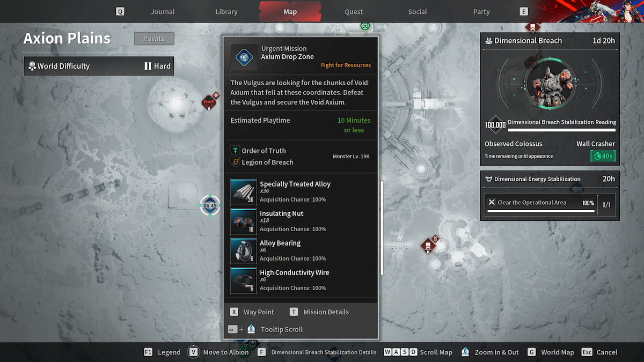
Task: Select the Alloy Bearing reward icon
Action: 244,251
